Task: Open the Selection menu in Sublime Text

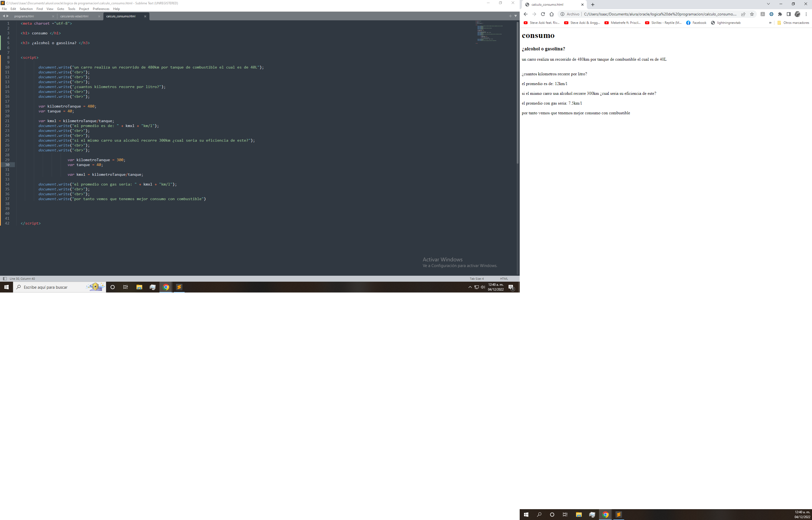Action: click(x=26, y=9)
